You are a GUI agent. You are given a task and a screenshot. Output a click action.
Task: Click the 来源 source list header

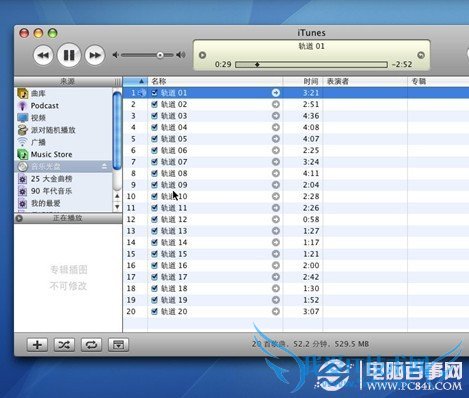click(68, 81)
